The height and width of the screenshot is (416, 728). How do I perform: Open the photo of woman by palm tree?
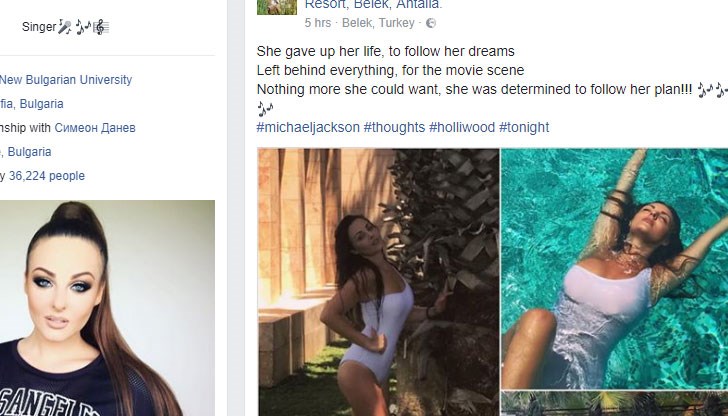(x=378, y=282)
